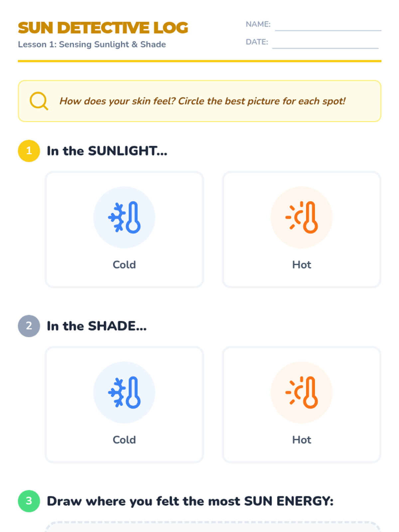Click the cold thermometer icon under SUNLIGHT
This screenshot has height=532, width=399.
(x=124, y=217)
